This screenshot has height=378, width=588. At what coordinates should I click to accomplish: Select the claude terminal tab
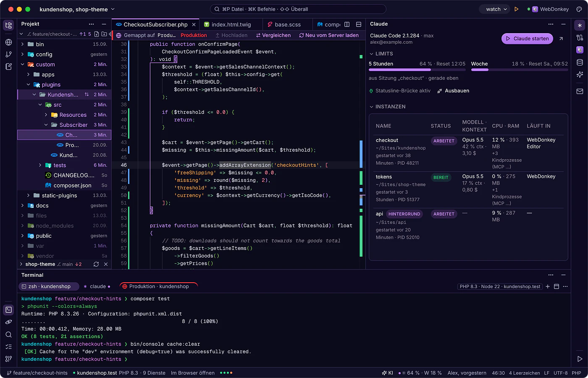97,286
